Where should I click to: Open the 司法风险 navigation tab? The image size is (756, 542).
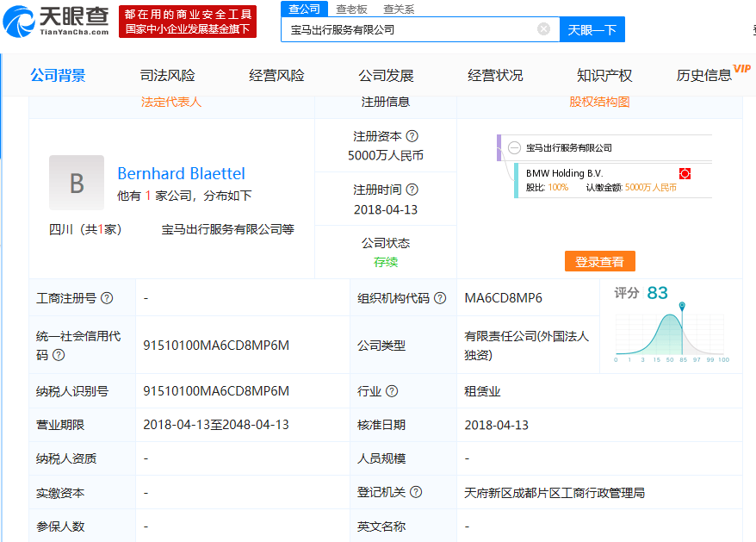click(167, 76)
